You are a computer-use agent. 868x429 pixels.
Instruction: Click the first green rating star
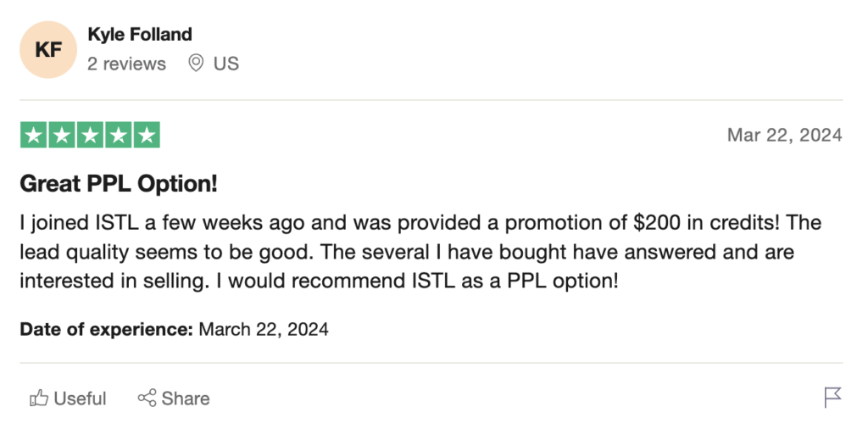click(x=34, y=135)
